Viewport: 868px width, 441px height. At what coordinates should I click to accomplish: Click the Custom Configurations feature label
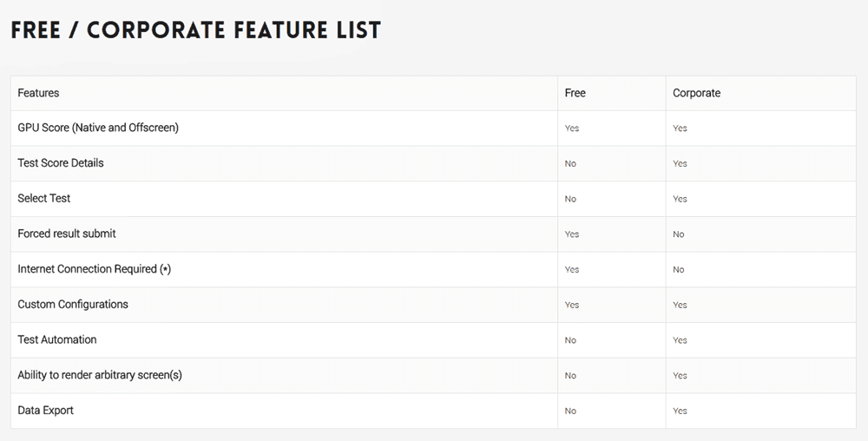tap(73, 305)
